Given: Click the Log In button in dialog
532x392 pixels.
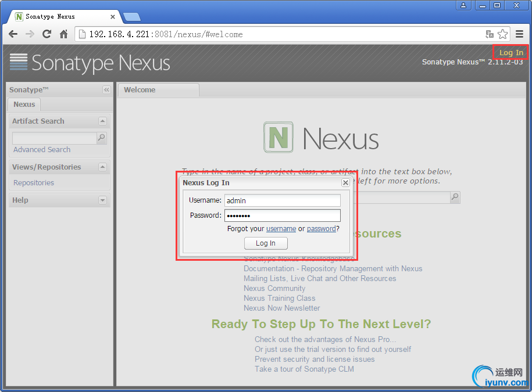Looking at the screenshot, I should (x=266, y=243).
